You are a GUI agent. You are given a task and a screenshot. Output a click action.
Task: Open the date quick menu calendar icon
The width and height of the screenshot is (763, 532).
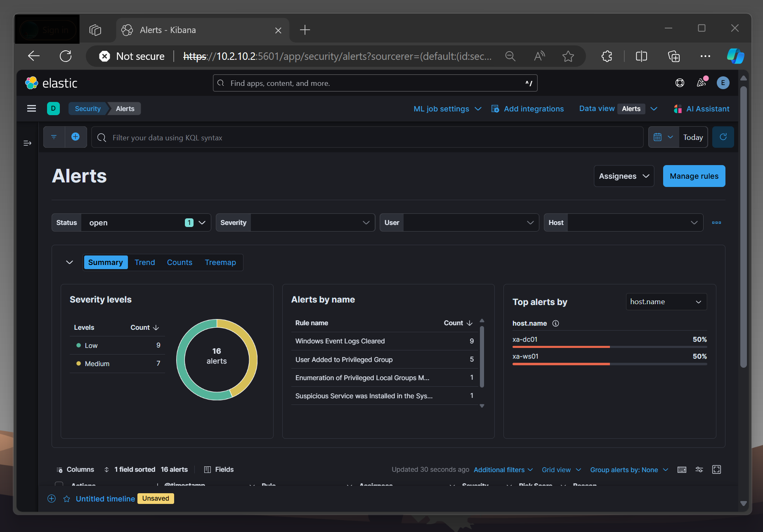pyautogui.click(x=663, y=137)
